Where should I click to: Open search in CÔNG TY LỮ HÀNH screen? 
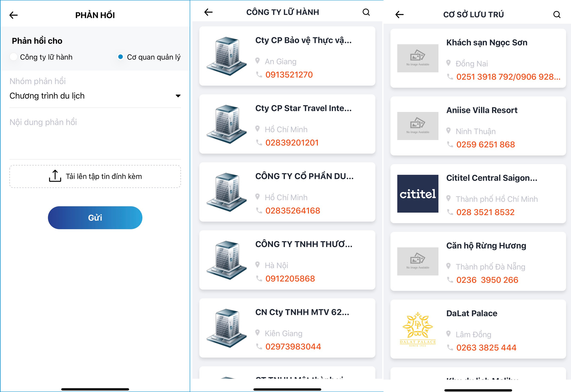(x=366, y=12)
